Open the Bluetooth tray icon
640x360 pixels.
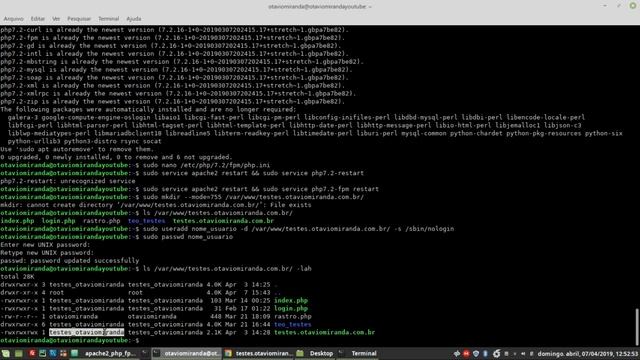tap(485, 354)
